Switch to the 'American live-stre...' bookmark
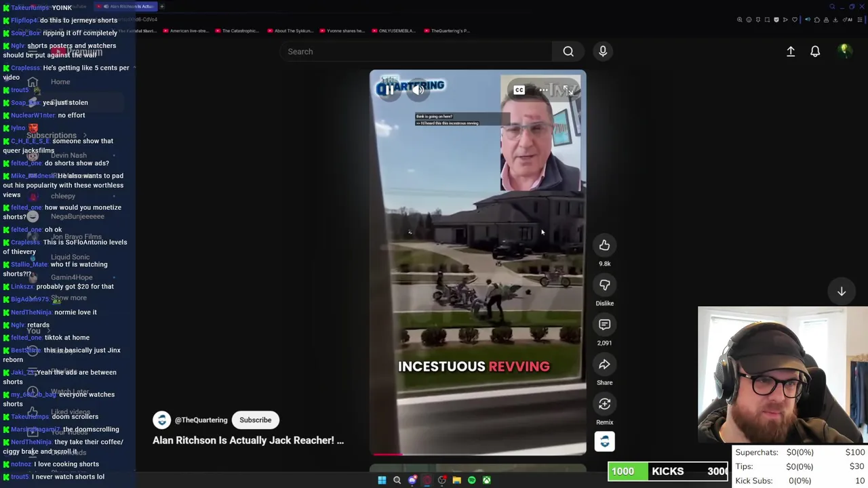The image size is (868, 488). point(185,30)
